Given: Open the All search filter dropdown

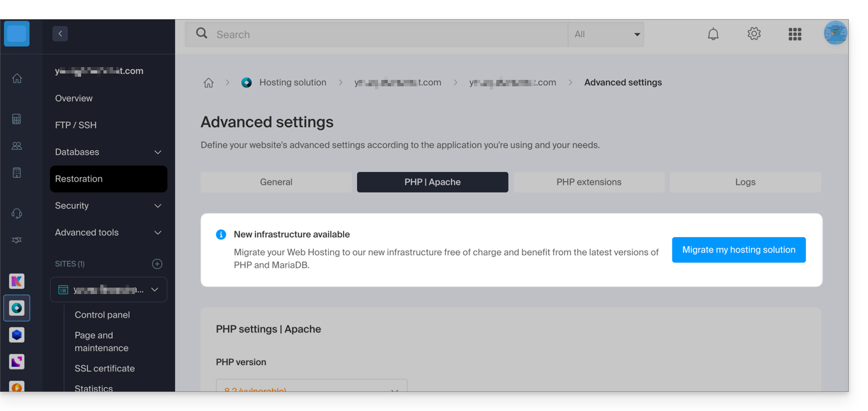Looking at the screenshot, I should (x=606, y=35).
